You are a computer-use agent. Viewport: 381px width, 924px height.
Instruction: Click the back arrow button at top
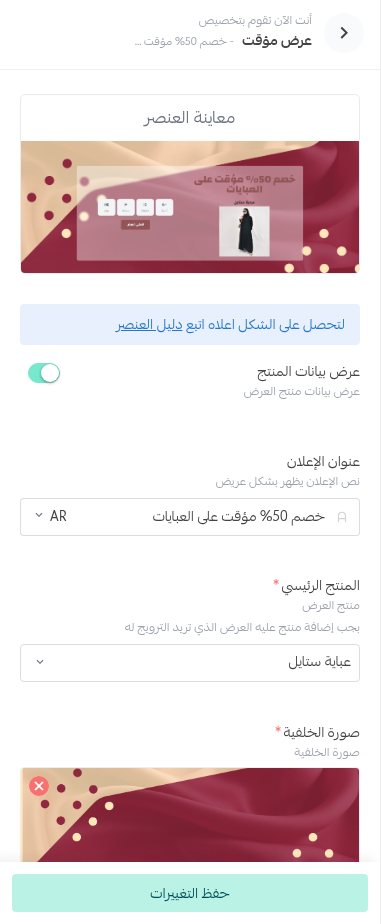[x=344, y=33]
